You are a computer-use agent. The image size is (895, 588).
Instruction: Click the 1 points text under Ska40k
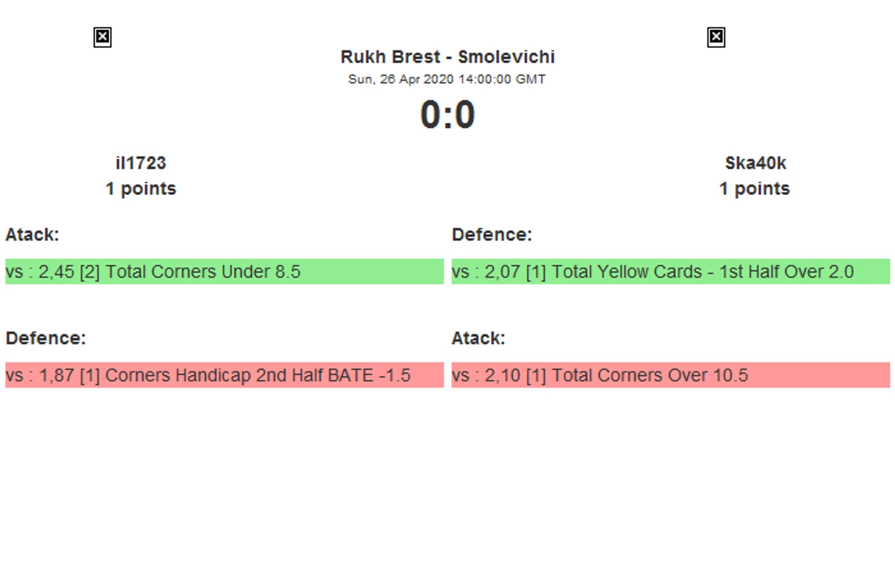click(x=755, y=189)
